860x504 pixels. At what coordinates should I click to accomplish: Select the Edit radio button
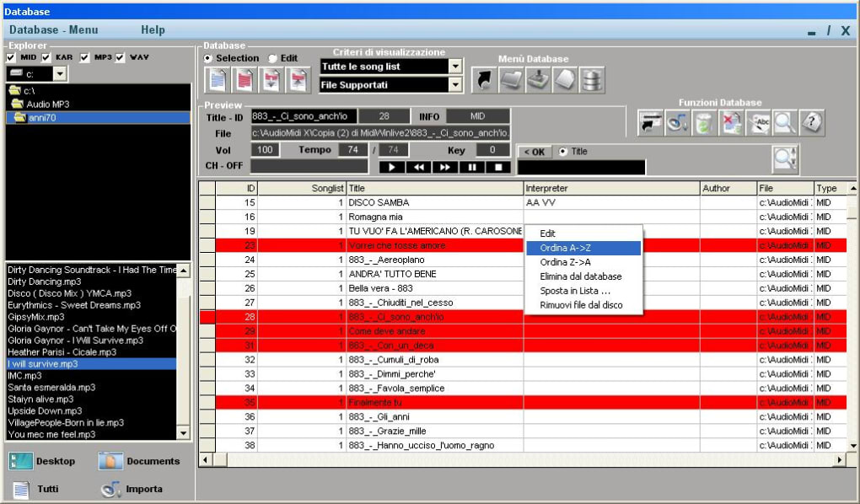pos(272,58)
